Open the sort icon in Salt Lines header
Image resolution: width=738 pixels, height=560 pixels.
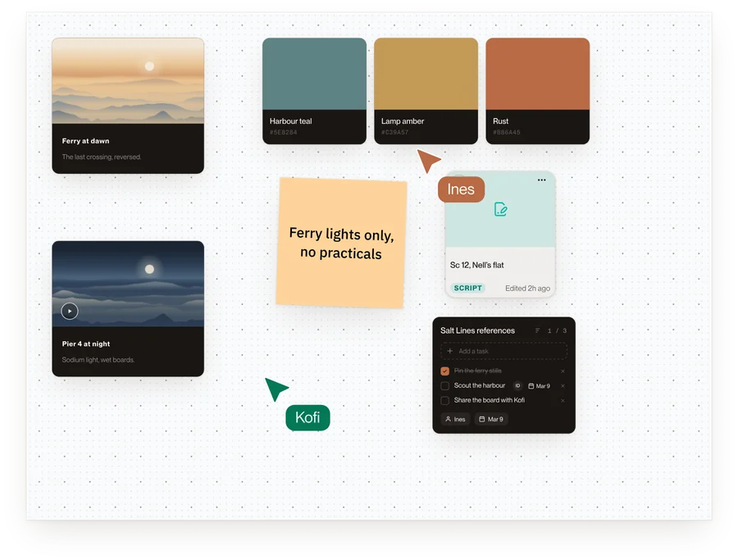537,330
